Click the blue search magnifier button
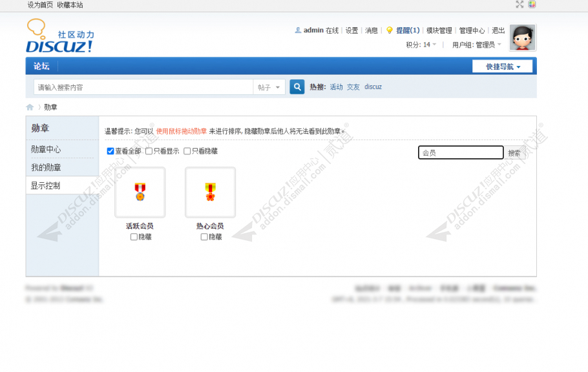 (x=297, y=87)
